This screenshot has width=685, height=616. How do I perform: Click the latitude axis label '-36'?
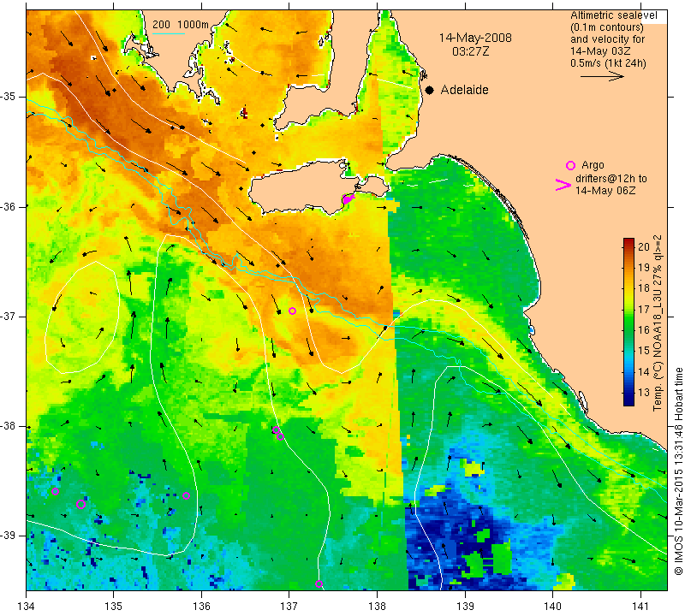tap(8, 206)
